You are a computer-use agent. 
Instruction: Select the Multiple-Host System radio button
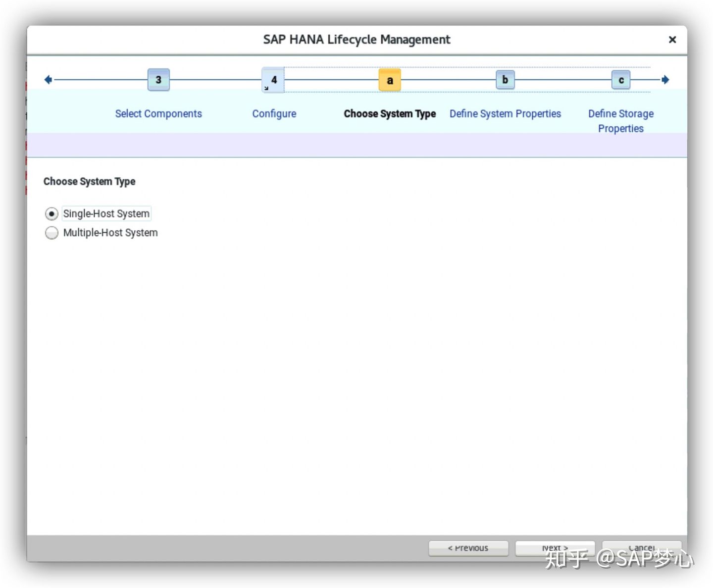(x=51, y=233)
